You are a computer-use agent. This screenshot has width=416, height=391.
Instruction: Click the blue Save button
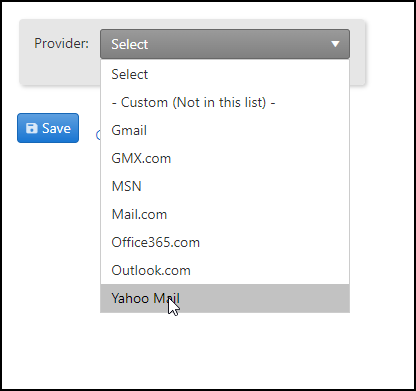[x=48, y=128]
